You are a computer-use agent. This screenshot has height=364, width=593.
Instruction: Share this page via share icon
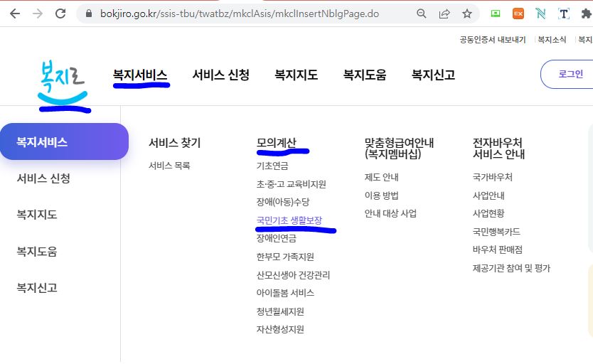[x=444, y=14]
